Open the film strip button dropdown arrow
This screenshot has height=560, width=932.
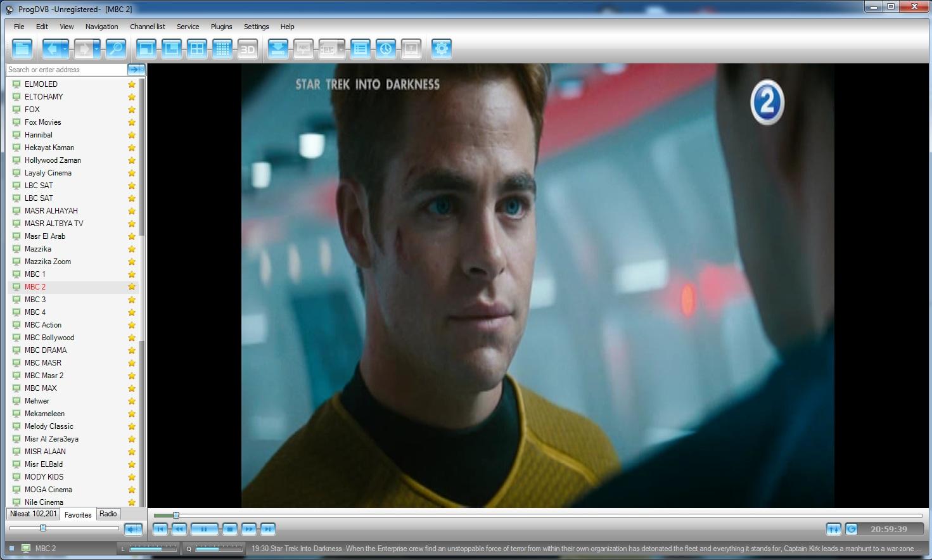tap(341, 49)
